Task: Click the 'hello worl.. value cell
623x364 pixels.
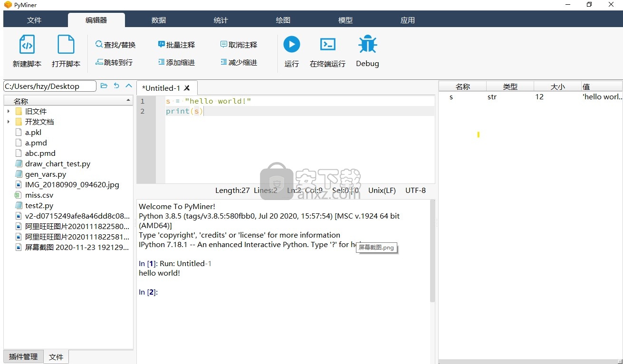Action: pyautogui.click(x=602, y=97)
